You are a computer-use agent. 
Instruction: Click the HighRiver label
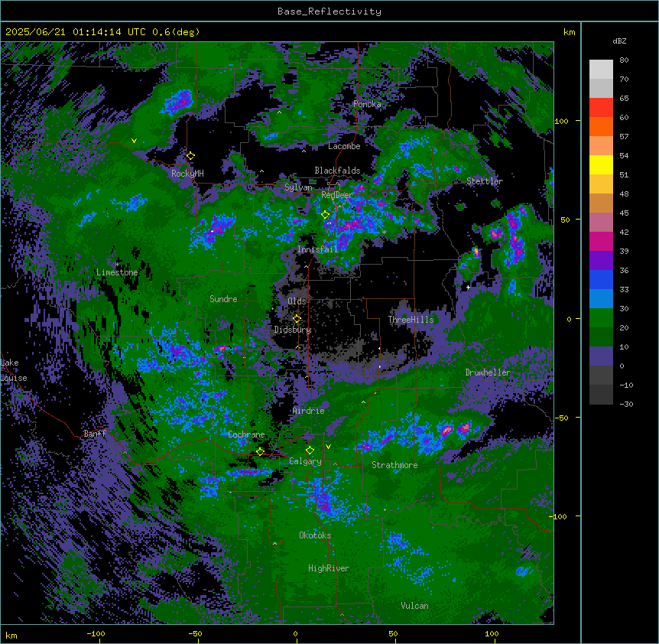coord(329,568)
